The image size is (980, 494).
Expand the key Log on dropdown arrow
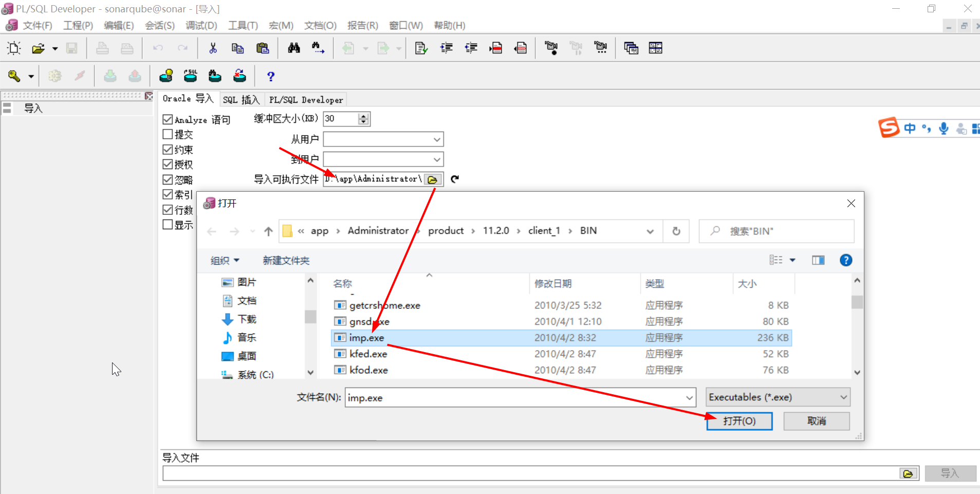(x=31, y=77)
